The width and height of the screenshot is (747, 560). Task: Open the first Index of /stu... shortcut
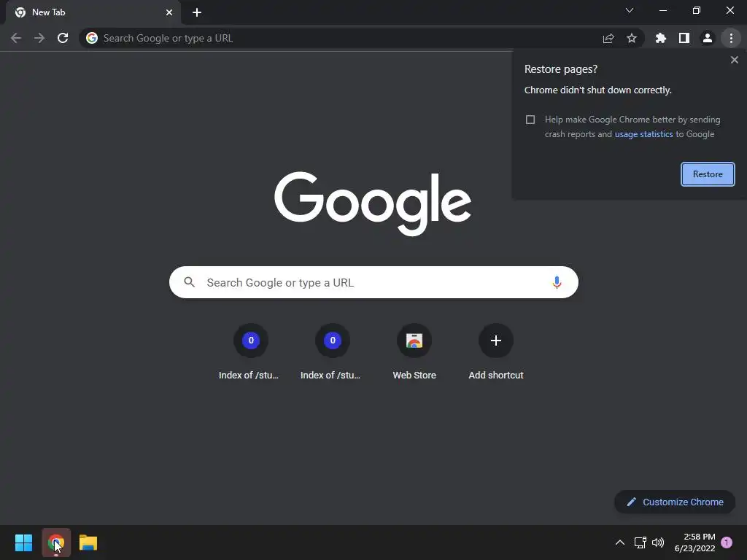pyautogui.click(x=251, y=352)
